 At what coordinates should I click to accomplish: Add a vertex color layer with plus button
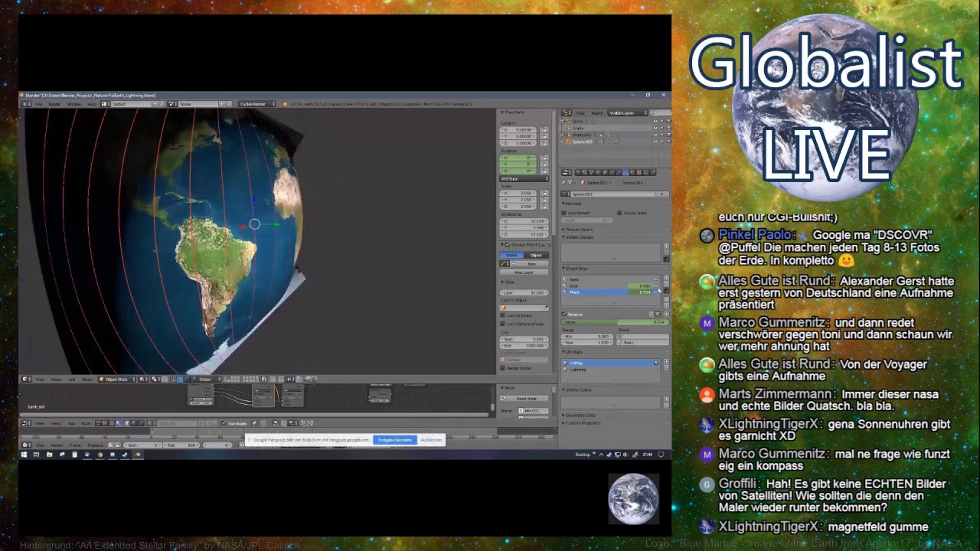point(666,399)
